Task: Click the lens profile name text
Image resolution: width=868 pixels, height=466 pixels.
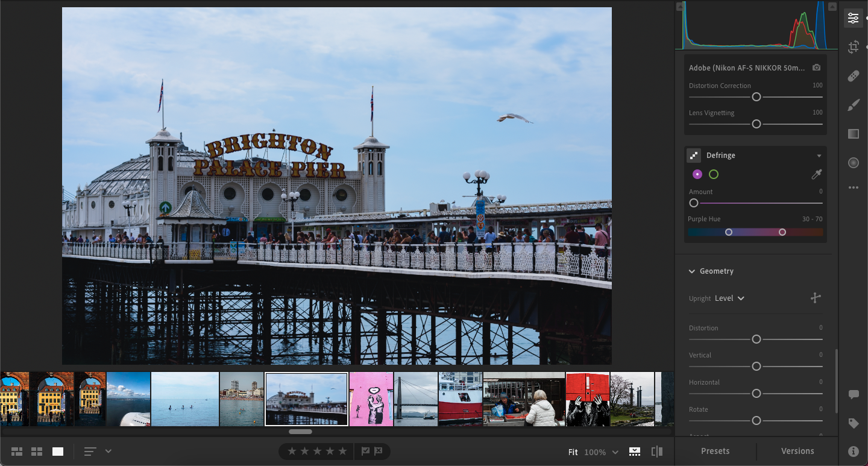Action: click(747, 68)
